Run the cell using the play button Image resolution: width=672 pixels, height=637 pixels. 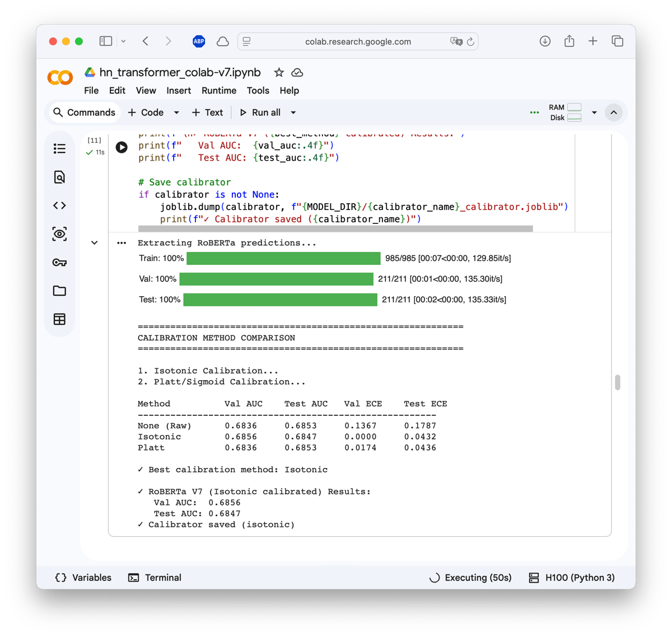122,147
